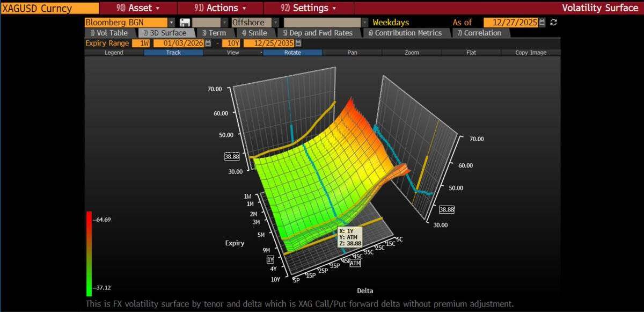
Task: Click the XAGUSD Curncy ticker field
Action: pyautogui.click(x=49, y=8)
